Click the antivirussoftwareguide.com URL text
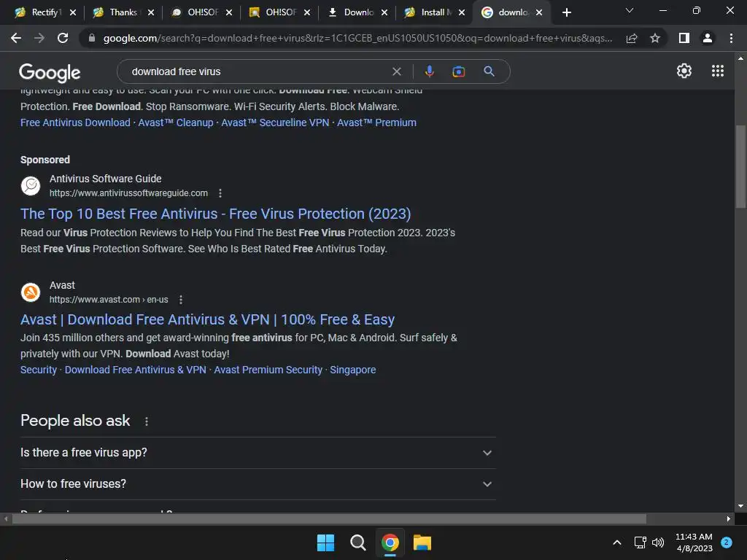This screenshot has width=747, height=560. 128,193
